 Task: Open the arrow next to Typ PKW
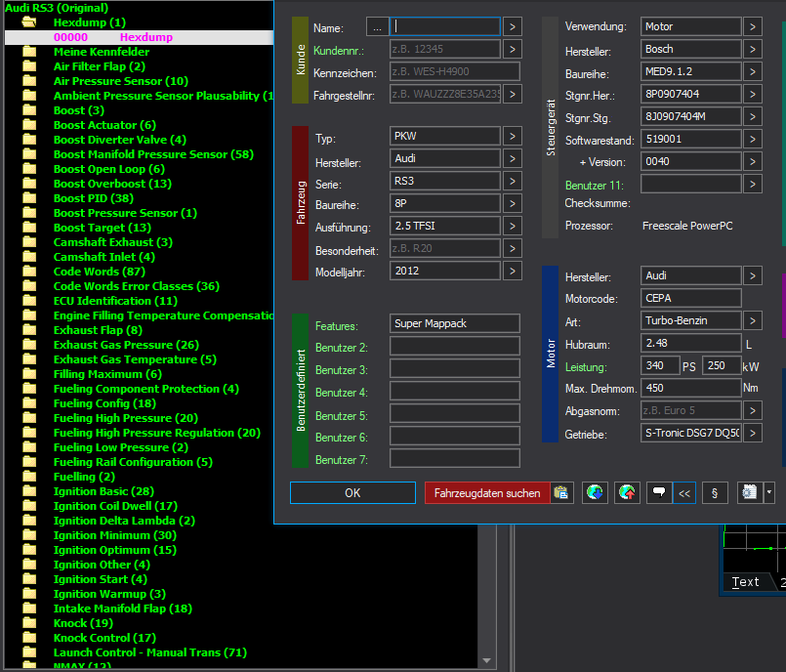tap(513, 136)
